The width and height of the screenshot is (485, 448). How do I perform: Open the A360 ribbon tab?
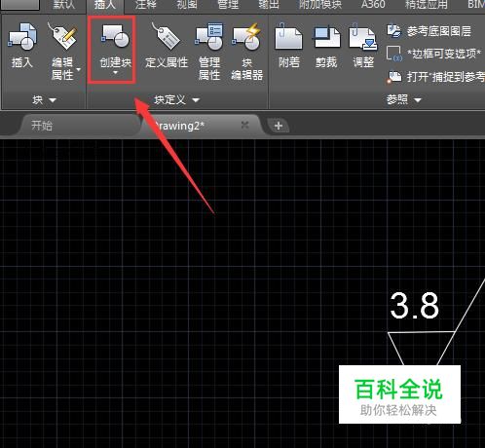(373, 4)
